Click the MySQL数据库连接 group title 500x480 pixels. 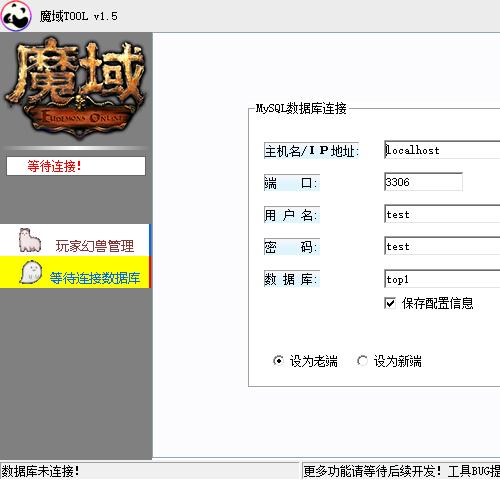301,108
